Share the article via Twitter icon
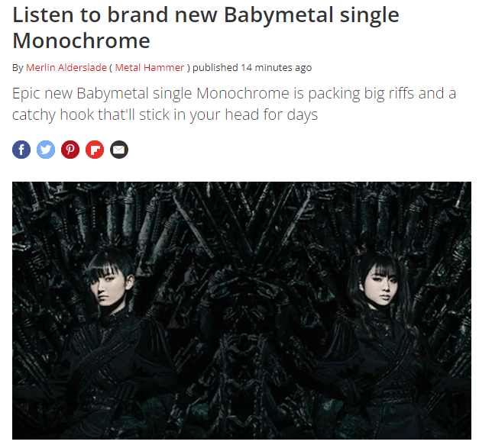The image size is (479, 448). click(46, 150)
